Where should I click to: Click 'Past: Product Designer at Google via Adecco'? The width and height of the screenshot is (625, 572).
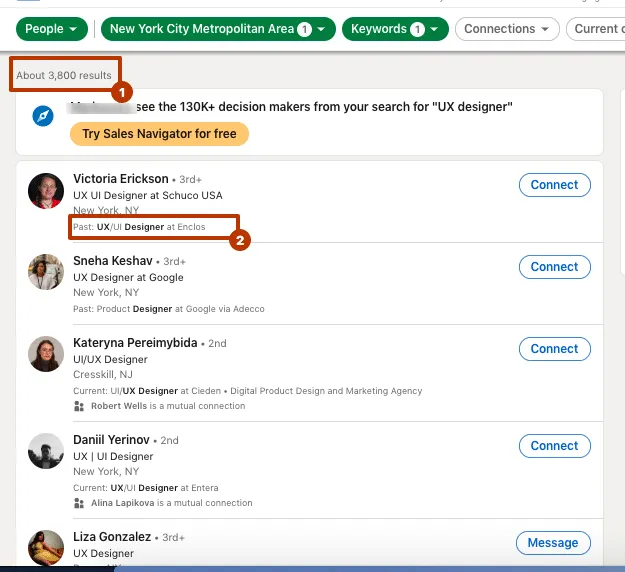(169, 309)
